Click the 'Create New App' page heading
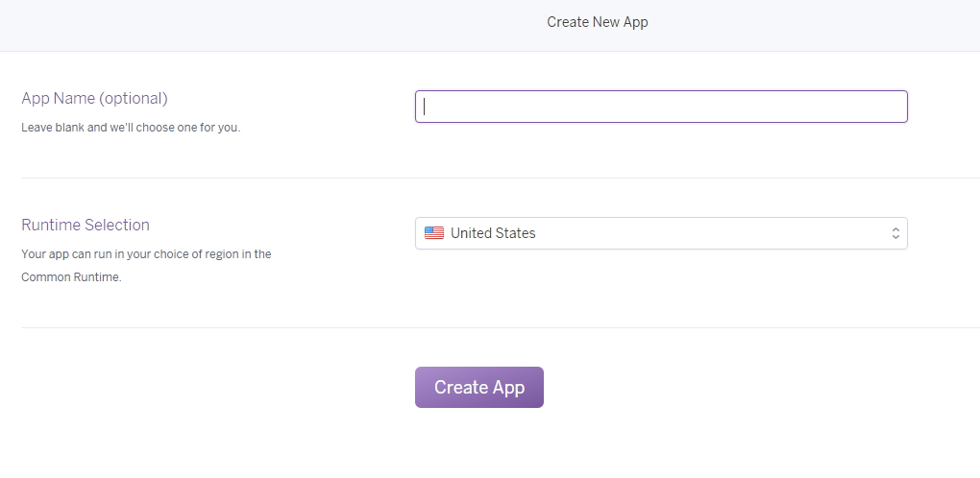This screenshot has height=478, width=980. click(597, 22)
